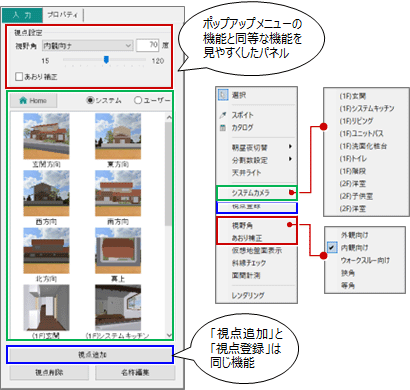Open the カタログ catalog icon
This screenshot has height=390, width=410.
click(223, 128)
